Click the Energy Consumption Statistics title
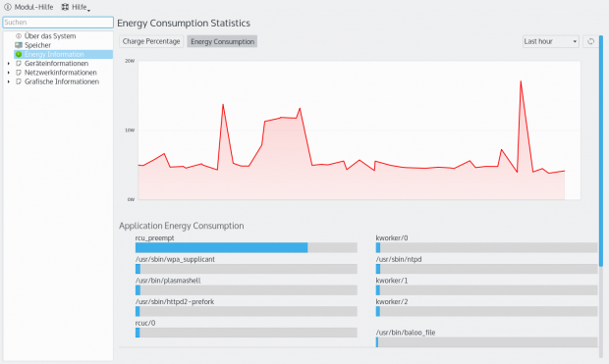Viewport: 609px width, 364px height. [x=184, y=24]
